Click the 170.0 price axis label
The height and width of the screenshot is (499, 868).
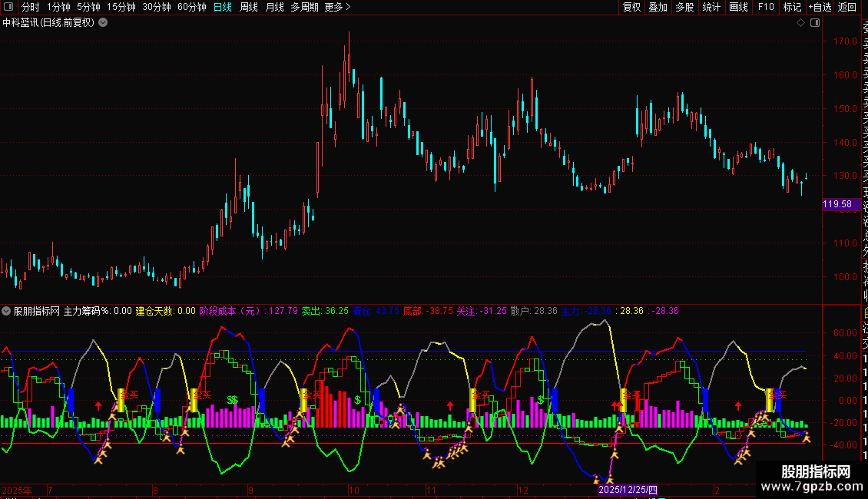pos(845,41)
